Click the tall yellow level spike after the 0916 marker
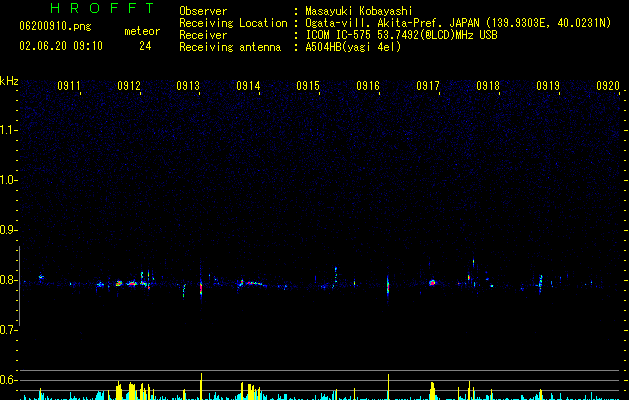 pyautogui.click(x=388, y=387)
